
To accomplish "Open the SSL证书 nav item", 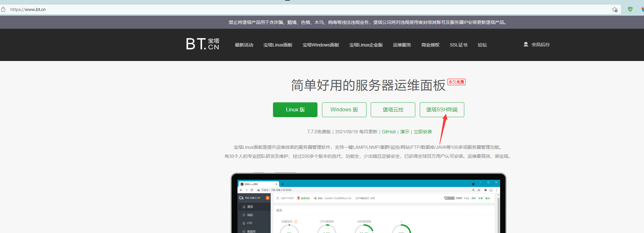I will [x=458, y=45].
